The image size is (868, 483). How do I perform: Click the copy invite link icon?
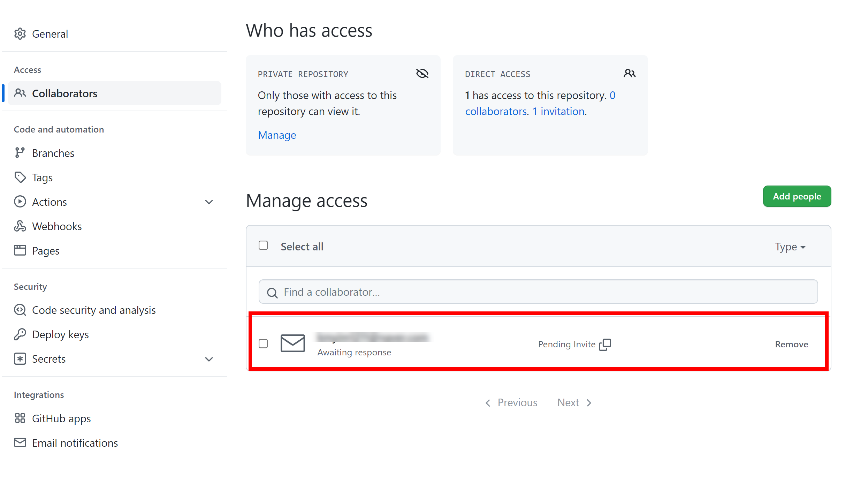[605, 344]
